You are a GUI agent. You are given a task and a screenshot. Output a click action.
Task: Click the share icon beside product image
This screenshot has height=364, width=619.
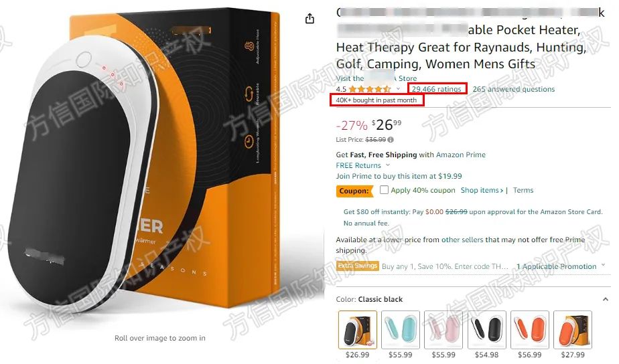click(310, 18)
